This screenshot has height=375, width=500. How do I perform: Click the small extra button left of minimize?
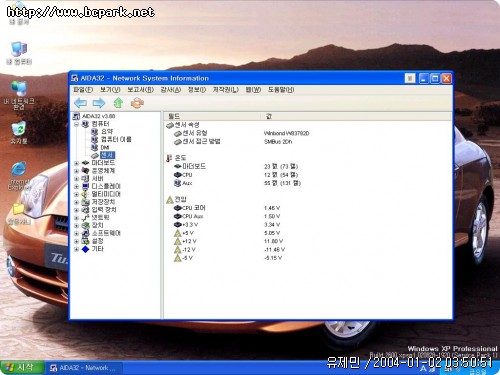410,78
